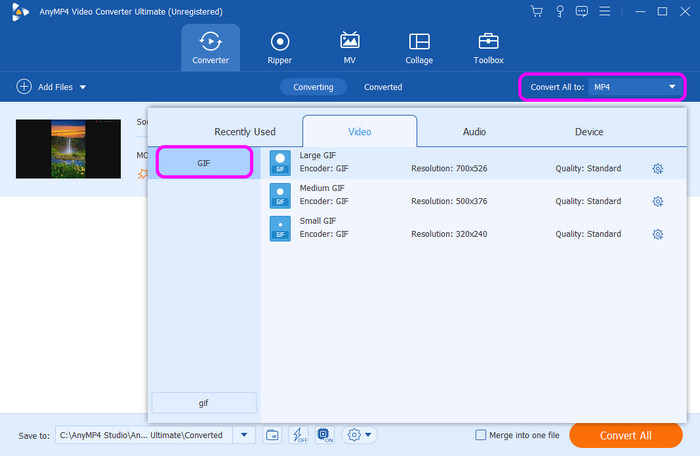
Task: Click the AnyMP4 app logo
Action: click(20, 12)
